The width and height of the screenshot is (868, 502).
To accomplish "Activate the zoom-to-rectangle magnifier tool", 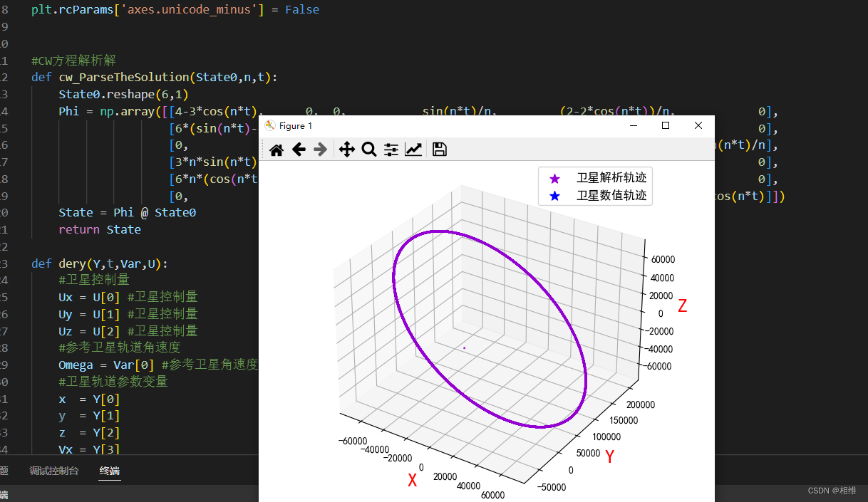I will [x=368, y=149].
